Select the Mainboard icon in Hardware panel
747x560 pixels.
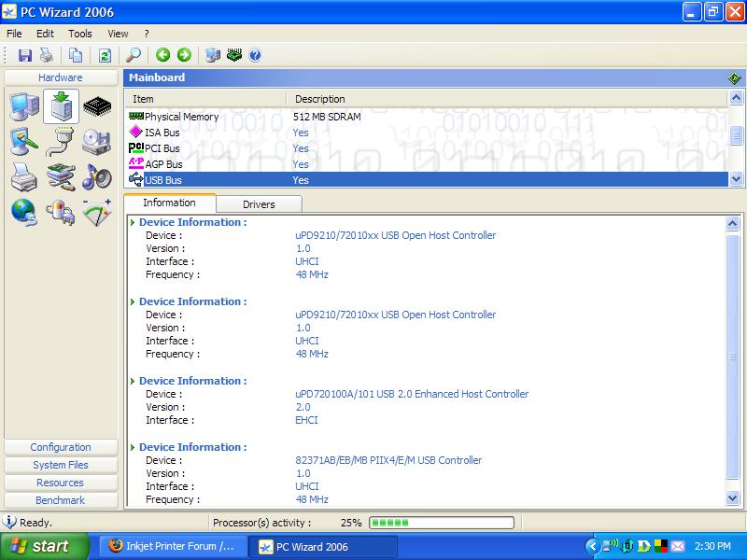click(x=61, y=106)
